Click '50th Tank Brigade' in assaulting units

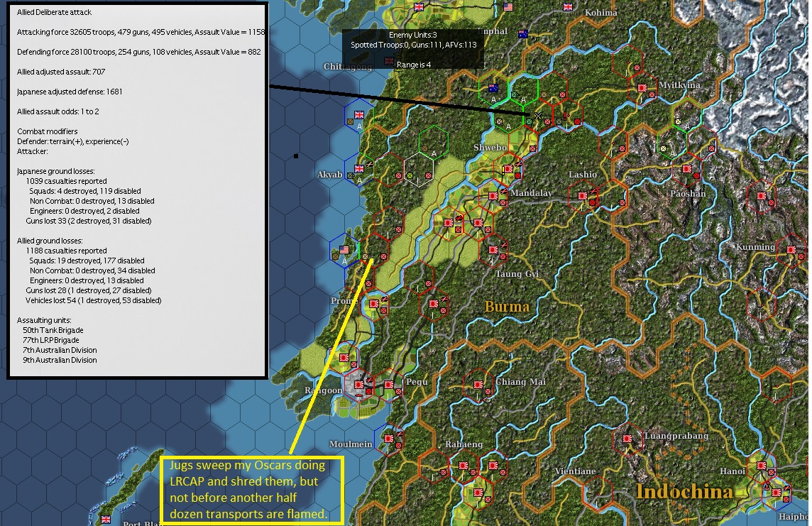coord(53,330)
